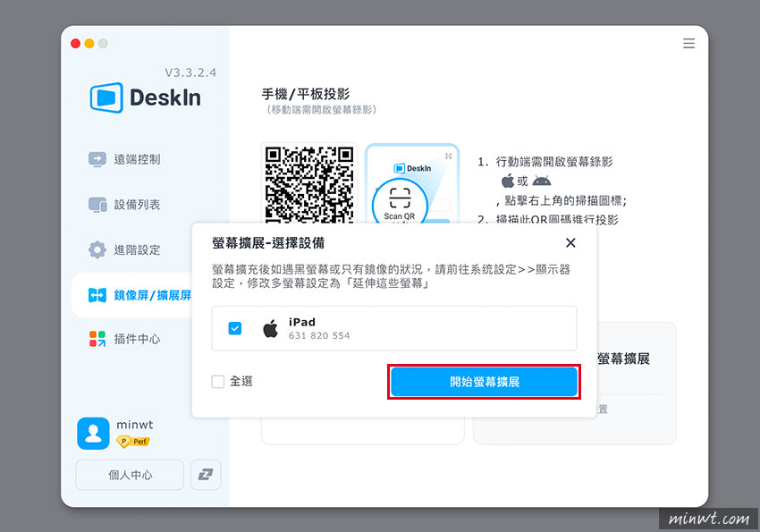Click the Apple icon in step one instructions
Image resolution: width=760 pixels, height=532 pixels.
pos(510,181)
